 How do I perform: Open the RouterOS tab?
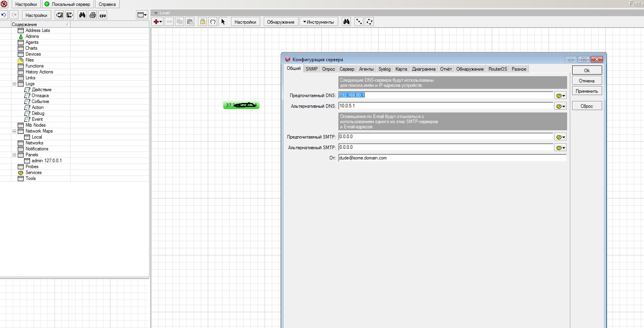pos(497,69)
